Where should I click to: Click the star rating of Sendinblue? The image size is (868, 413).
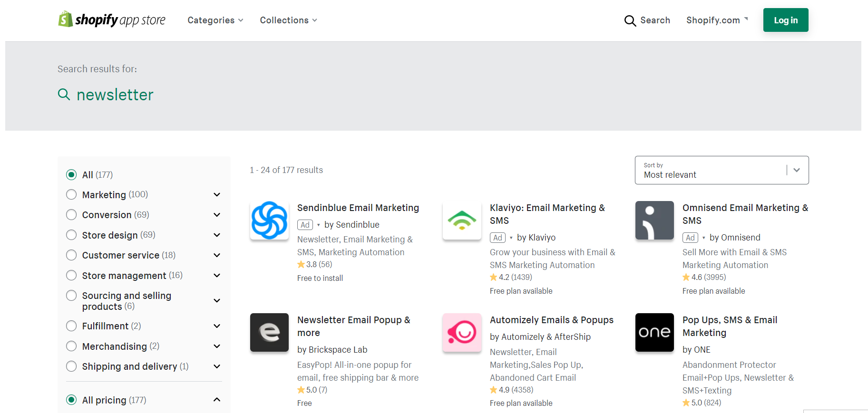coord(315,264)
